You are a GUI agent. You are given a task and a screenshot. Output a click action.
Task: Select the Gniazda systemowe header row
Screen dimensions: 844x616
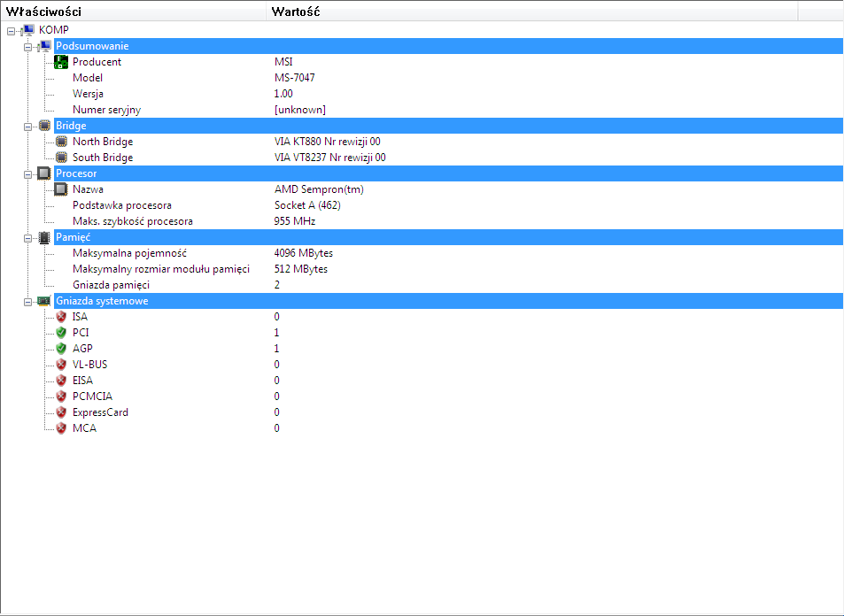[448, 301]
